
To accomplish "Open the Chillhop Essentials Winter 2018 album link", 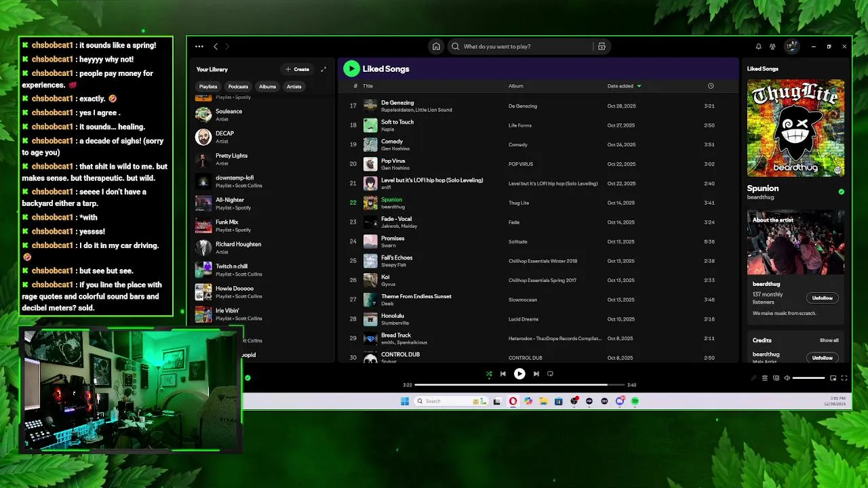I will (542, 261).
